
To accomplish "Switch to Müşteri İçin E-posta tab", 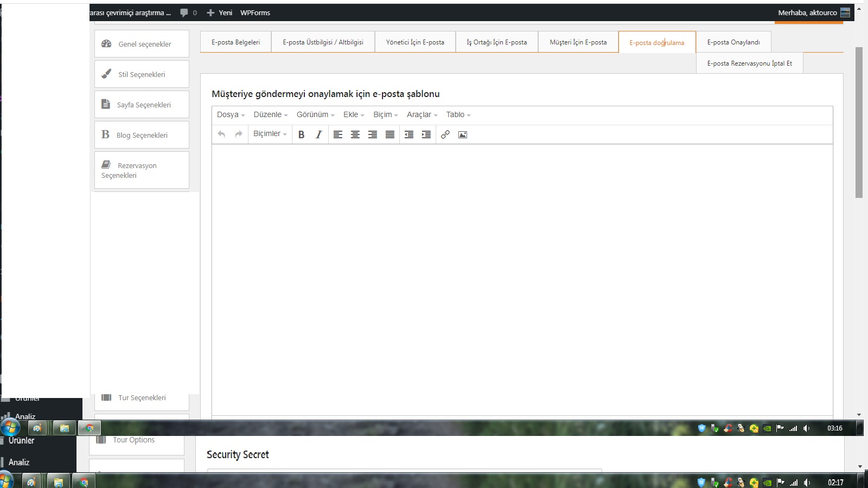I will pos(578,42).
